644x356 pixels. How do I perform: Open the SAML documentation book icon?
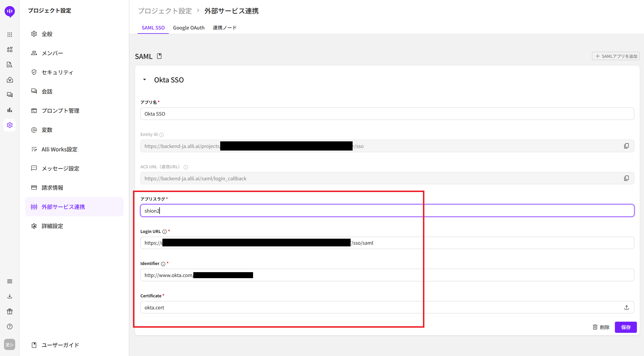(x=159, y=56)
